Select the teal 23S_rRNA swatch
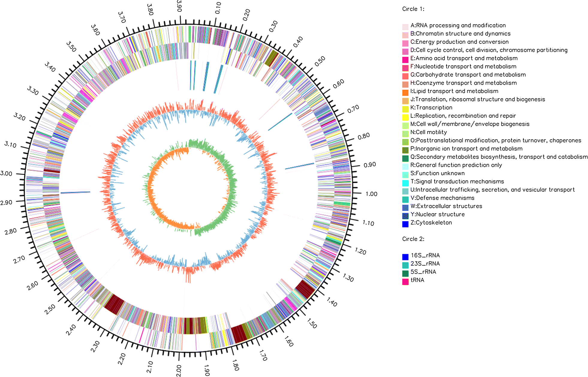 [405, 265]
